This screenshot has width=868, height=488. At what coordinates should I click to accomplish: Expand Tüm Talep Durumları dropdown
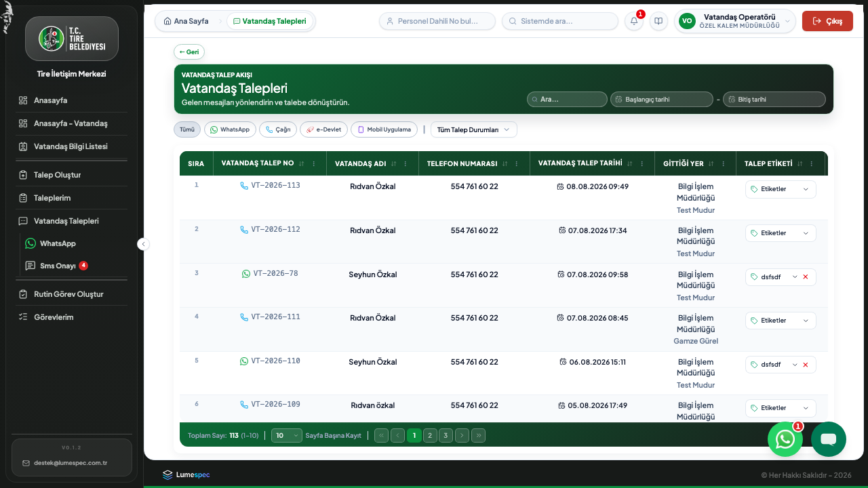[474, 129]
